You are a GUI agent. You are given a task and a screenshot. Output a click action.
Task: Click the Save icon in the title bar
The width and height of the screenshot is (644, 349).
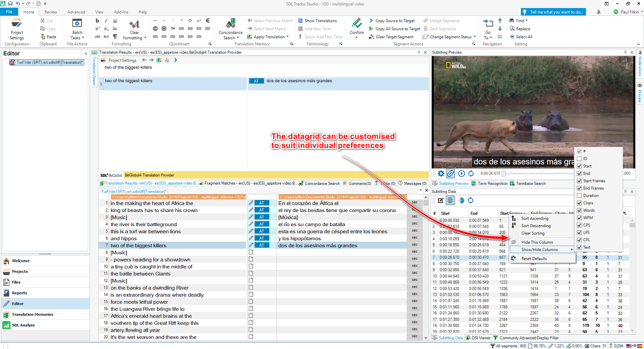point(10,4)
